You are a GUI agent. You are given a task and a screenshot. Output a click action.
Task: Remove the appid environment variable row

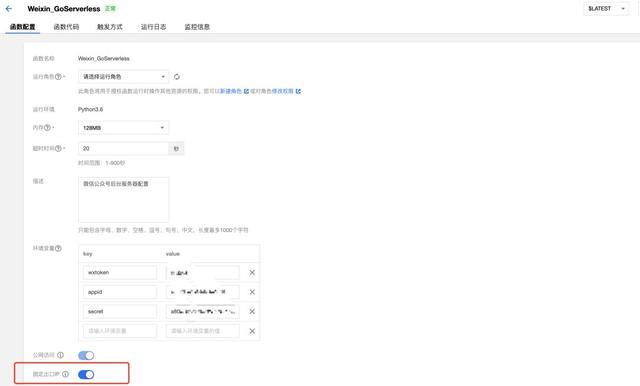point(252,292)
